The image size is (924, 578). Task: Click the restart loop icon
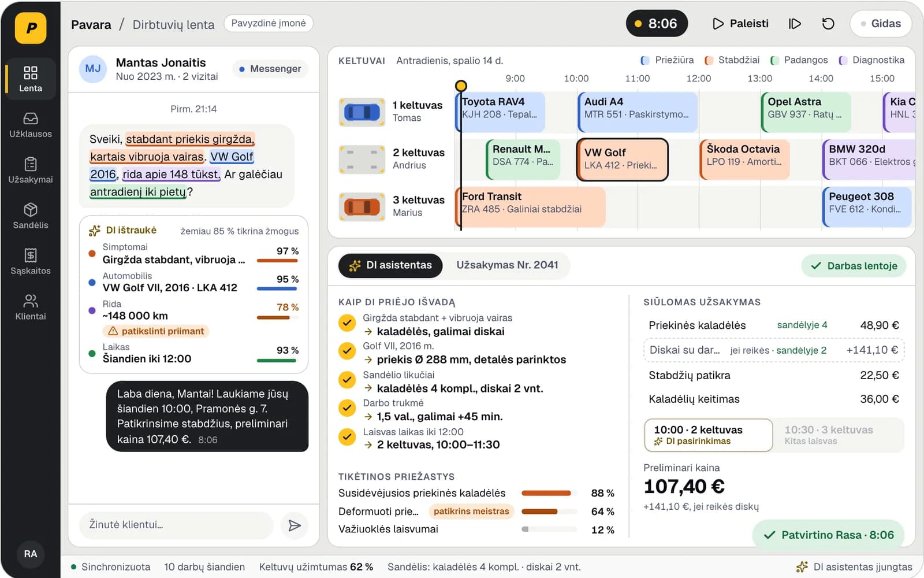828,24
